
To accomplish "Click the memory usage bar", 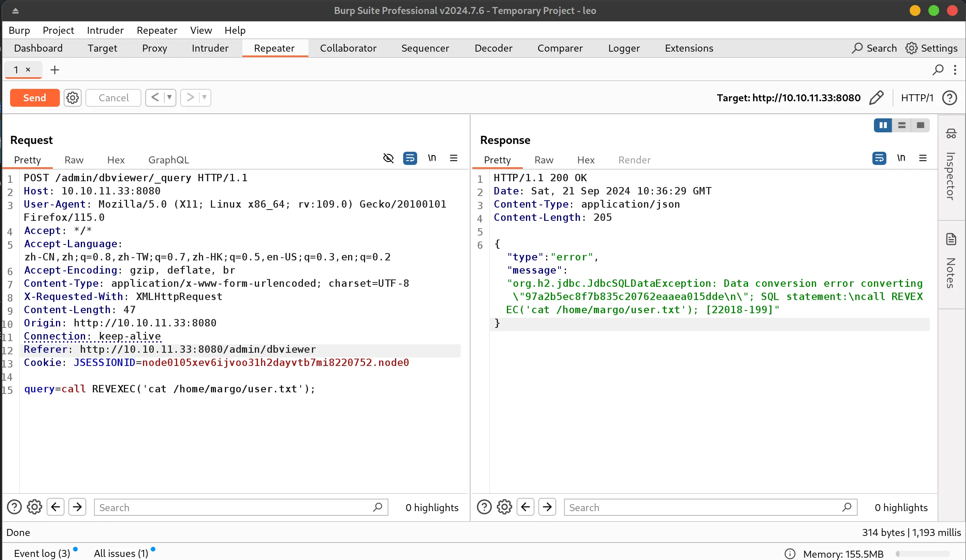I will pyautogui.click(x=923, y=554).
